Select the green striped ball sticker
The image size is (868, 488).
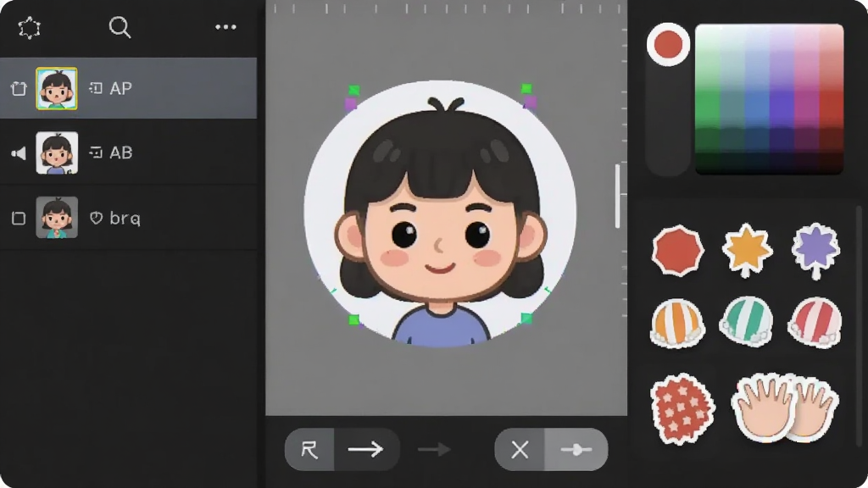[746, 322]
